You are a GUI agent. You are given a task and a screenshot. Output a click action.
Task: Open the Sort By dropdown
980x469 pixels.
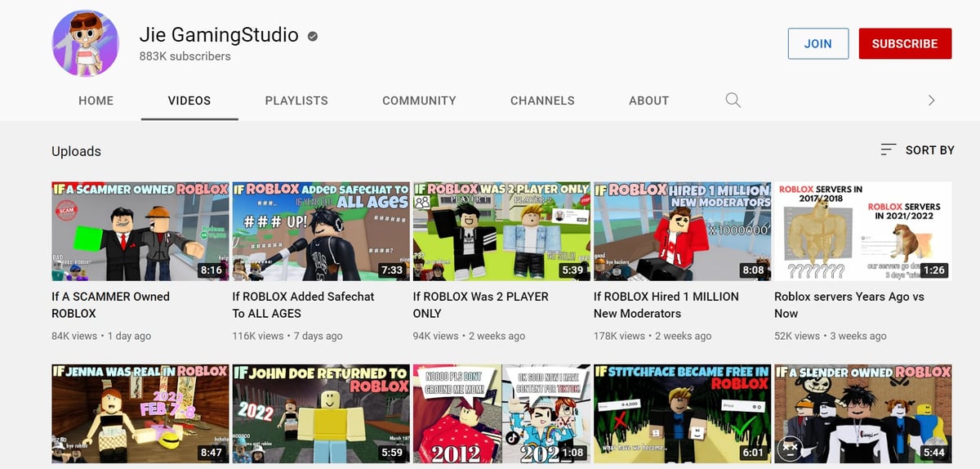pos(917,150)
